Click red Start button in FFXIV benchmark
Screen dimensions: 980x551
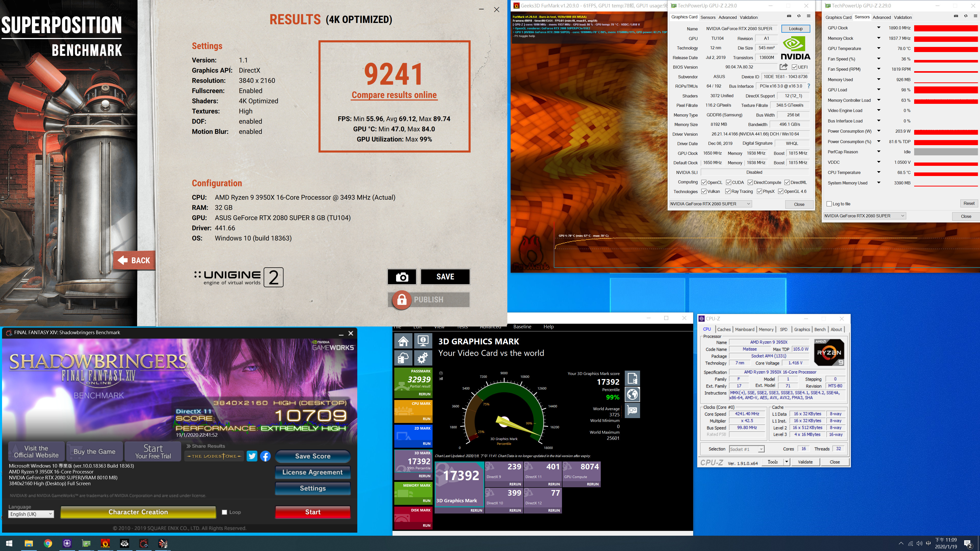313,512
